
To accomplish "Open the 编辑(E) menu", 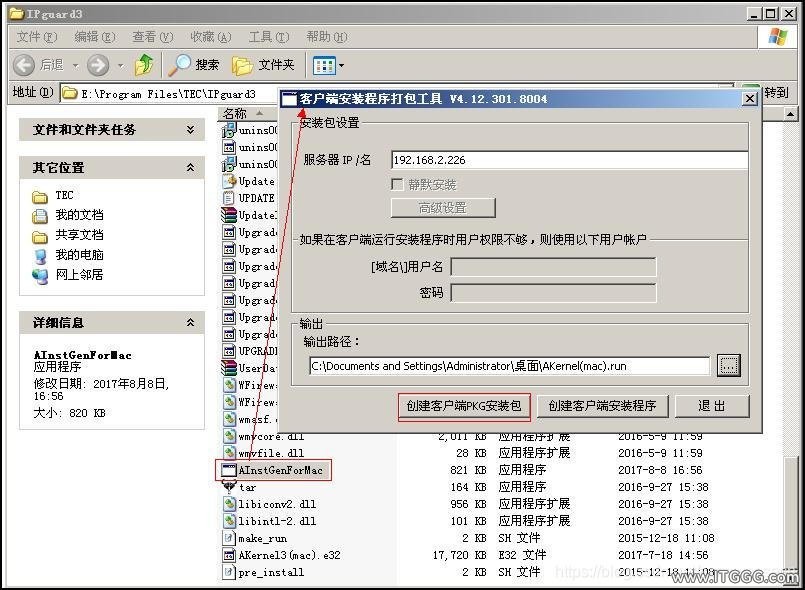I will [94, 37].
